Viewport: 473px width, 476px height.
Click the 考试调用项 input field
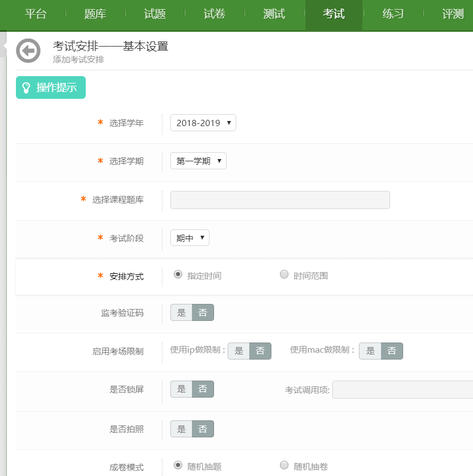tap(402, 390)
